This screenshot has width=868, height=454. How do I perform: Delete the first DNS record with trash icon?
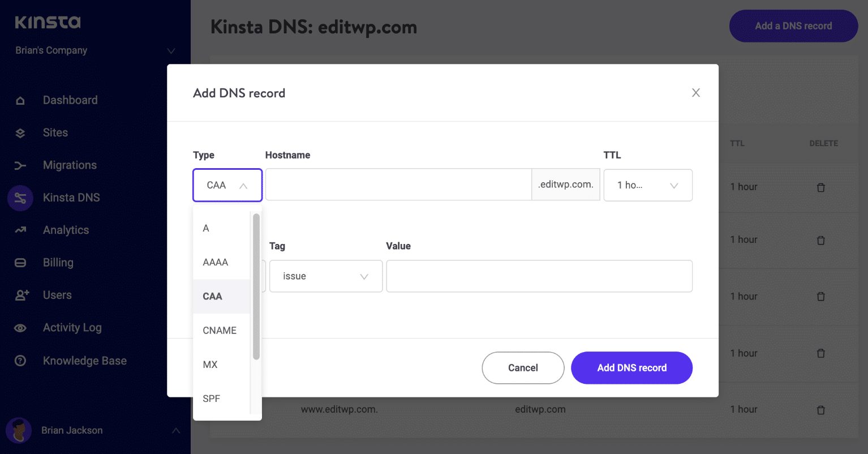[821, 187]
